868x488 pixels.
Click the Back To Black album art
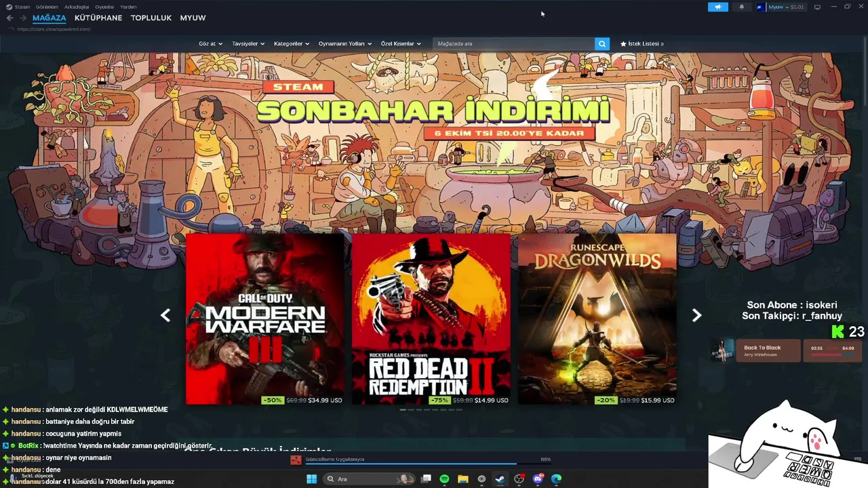pos(722,350)
